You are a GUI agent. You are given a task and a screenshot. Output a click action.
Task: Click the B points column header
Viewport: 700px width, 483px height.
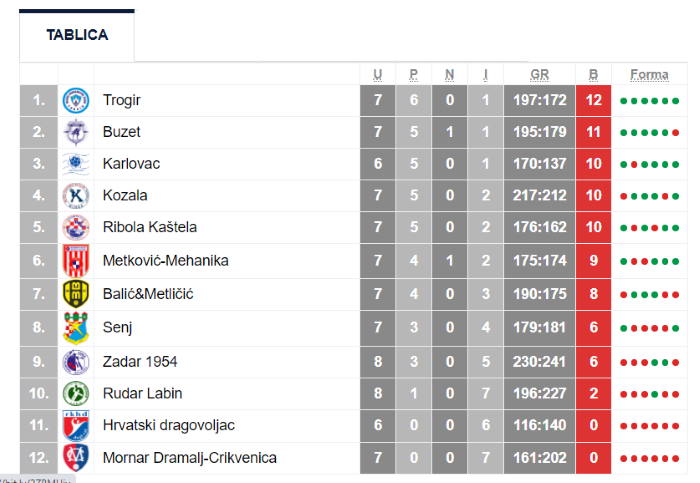(x=593, y=75)
